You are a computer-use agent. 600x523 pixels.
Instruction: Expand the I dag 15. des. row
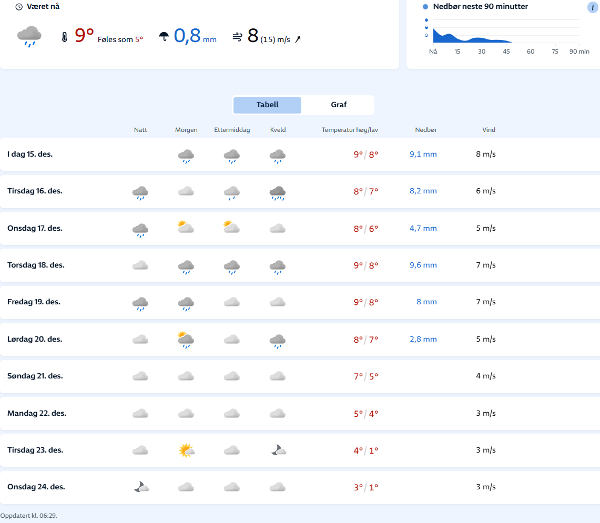coord(300,154)
